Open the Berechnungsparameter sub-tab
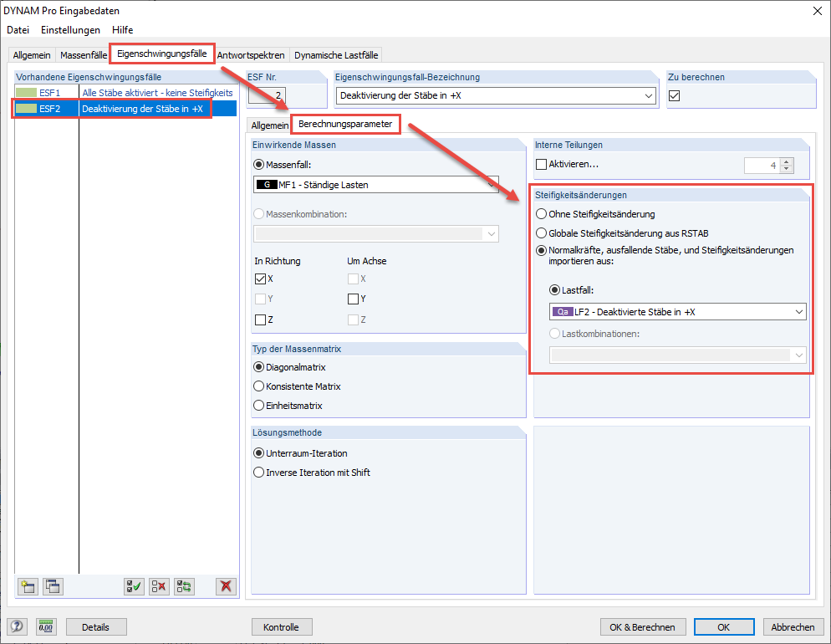The height and width of the screenshot is (644, 831). point(345,124)
